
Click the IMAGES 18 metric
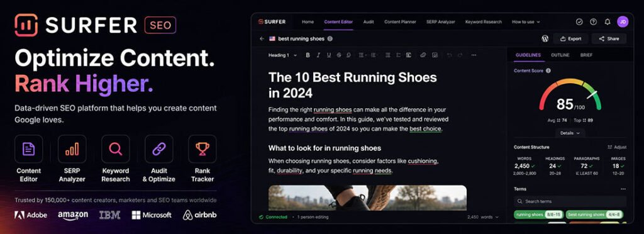click(618, 166)
